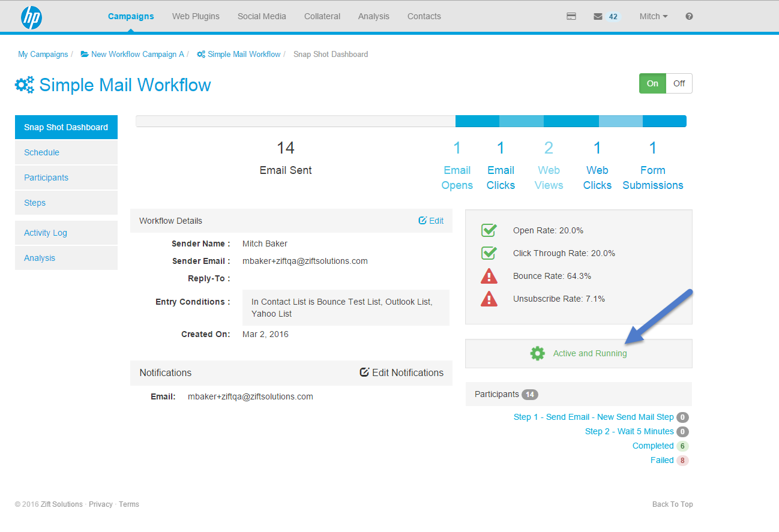
Task: Expand the Mitch user dropdown
Action: click(x=653, y=17)
